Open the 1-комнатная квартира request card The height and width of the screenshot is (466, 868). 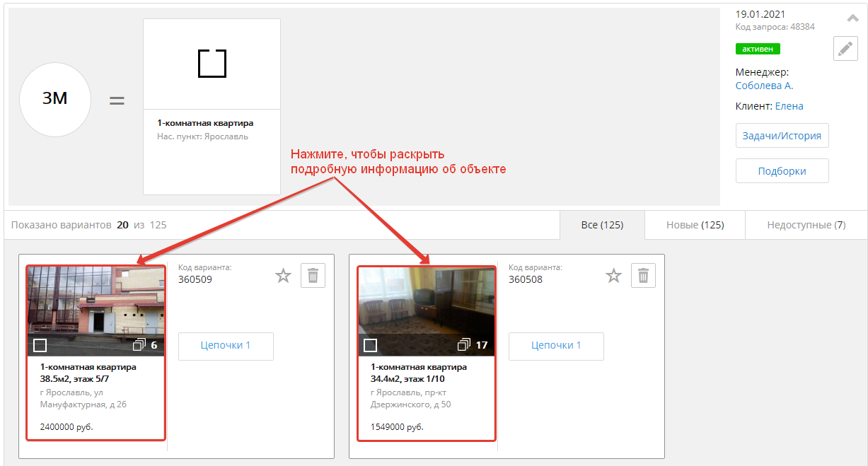point(212,107)
